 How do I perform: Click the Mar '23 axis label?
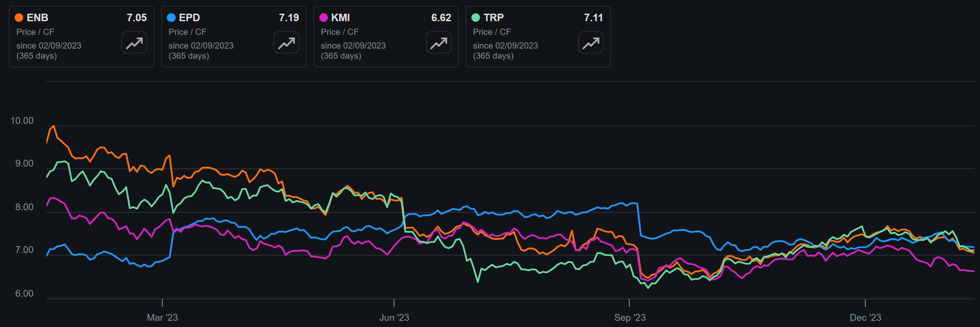pyautogui.click(x=163, y=318)
